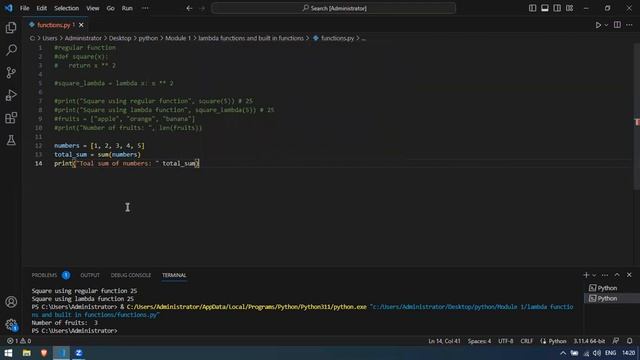Open the Run menu

pyautogui.click(x=127, y=8)
